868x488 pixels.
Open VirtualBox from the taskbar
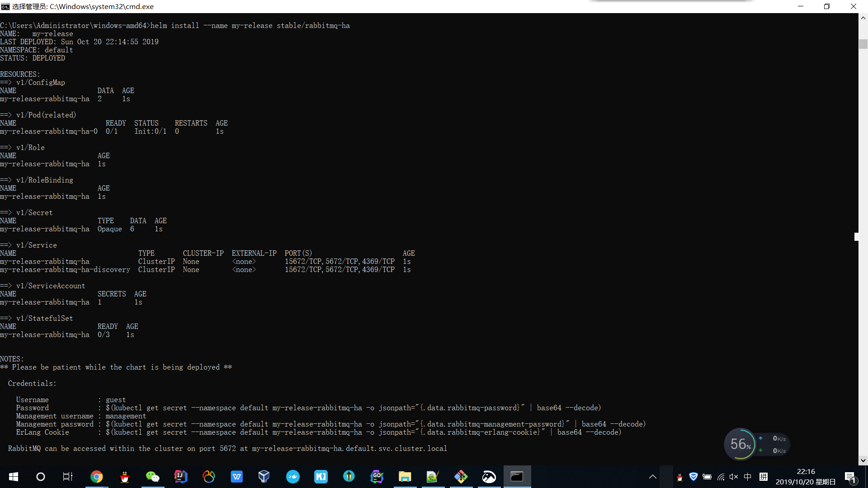pyautogui.click(x=264, y=477)
